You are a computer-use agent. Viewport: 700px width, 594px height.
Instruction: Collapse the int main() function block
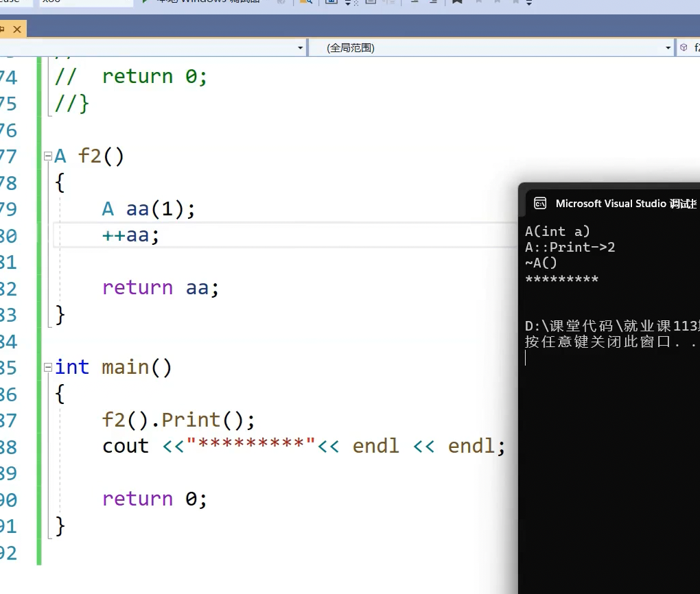[x=48, y=367]
